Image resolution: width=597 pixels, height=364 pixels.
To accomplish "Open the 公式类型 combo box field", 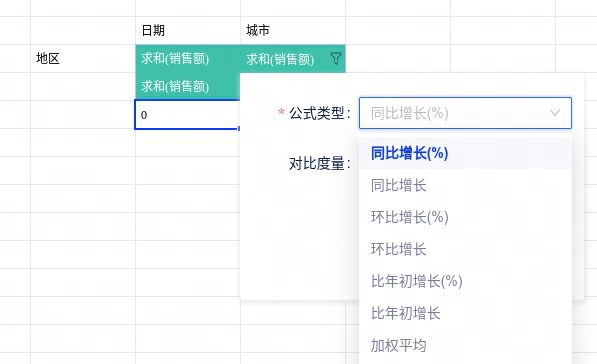I will coord(465,113).
